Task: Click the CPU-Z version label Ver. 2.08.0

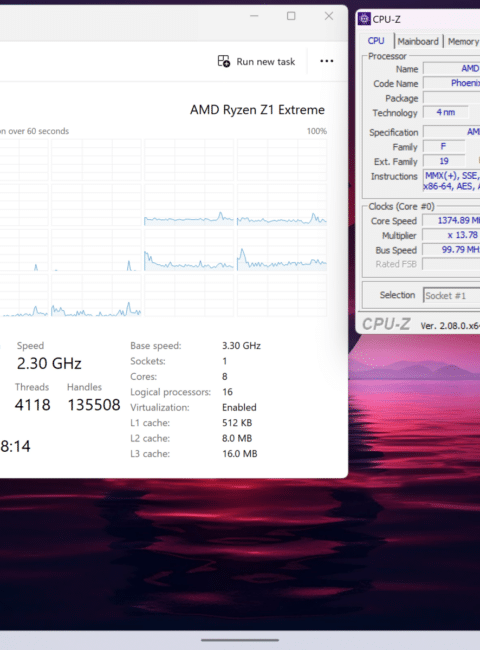Action: pyautogui.click(x=450, y=326)
